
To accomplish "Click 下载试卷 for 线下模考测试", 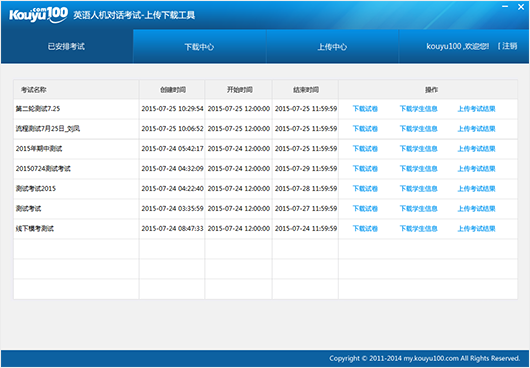I will click(365, 228).
